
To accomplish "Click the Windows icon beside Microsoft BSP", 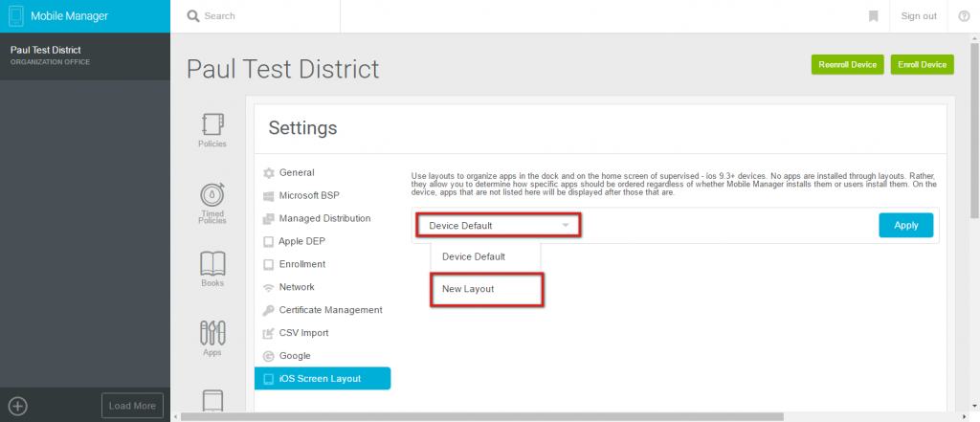I will [269, 195].
